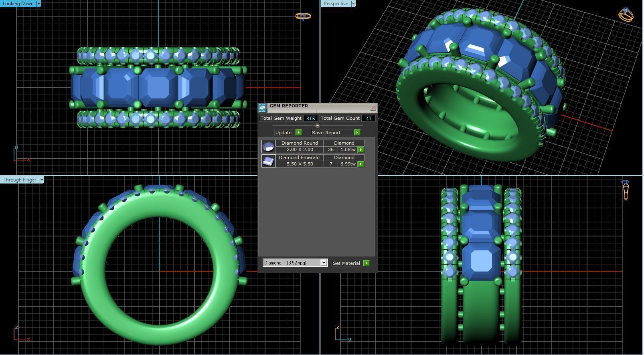Open the Looking Down viewport dropdown arrow

38,4
